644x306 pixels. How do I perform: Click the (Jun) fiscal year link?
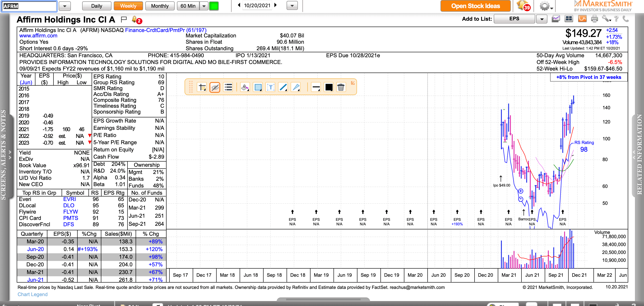tap(26, 82)
